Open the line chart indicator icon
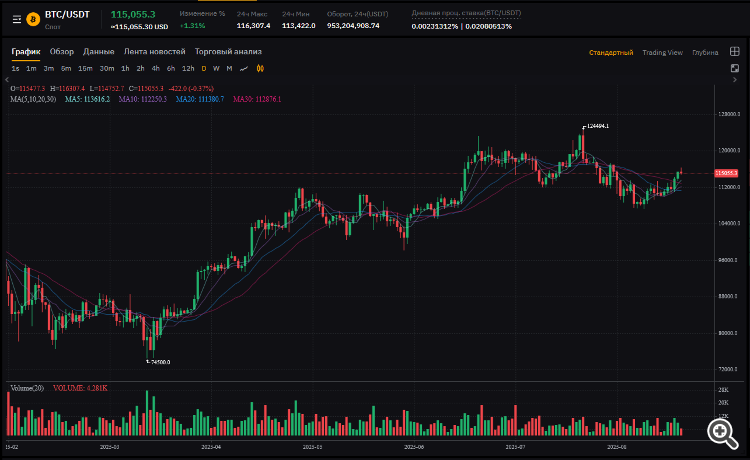750x460 pixels. coord(244,69)
